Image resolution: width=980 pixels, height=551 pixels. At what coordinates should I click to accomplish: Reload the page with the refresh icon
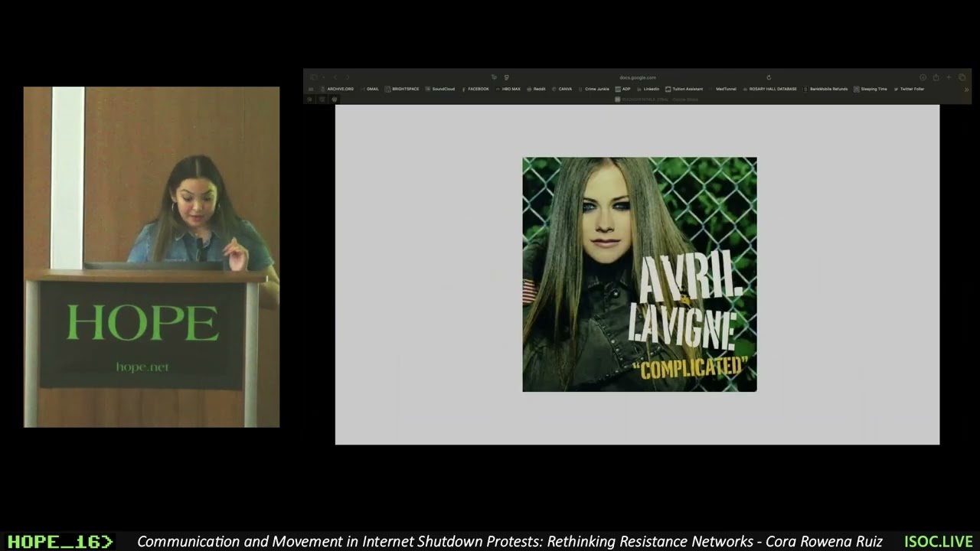click(x=769, y=77)
